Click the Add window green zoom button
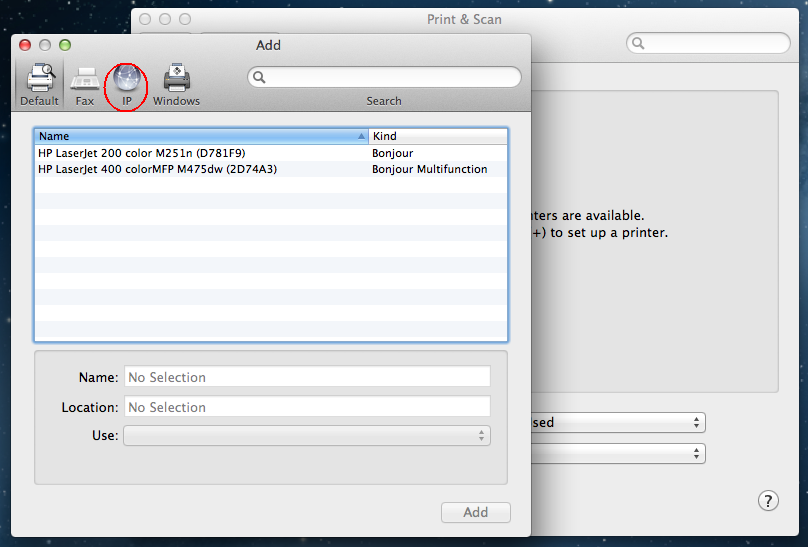 [x=65, y=45]
